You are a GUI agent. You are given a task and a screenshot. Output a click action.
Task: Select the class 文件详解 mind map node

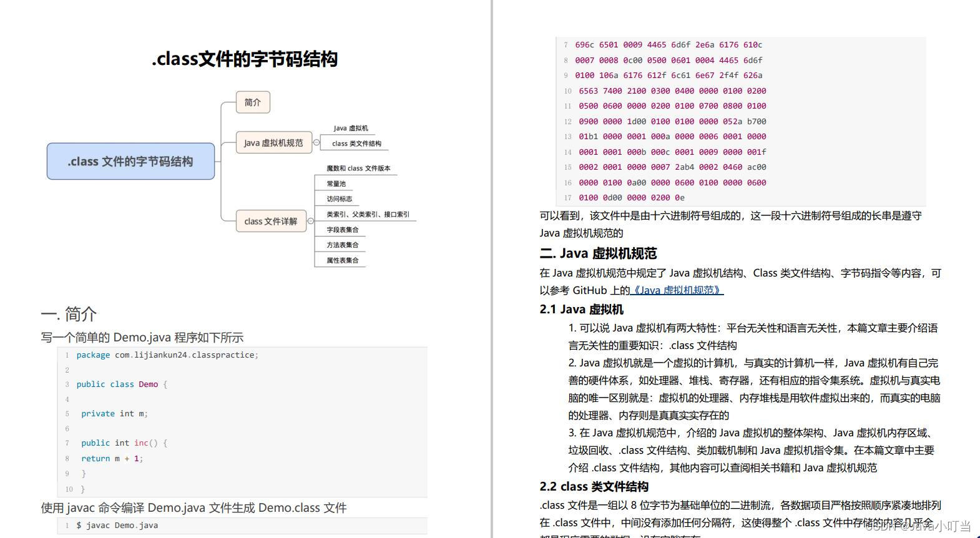coord(271,221)
